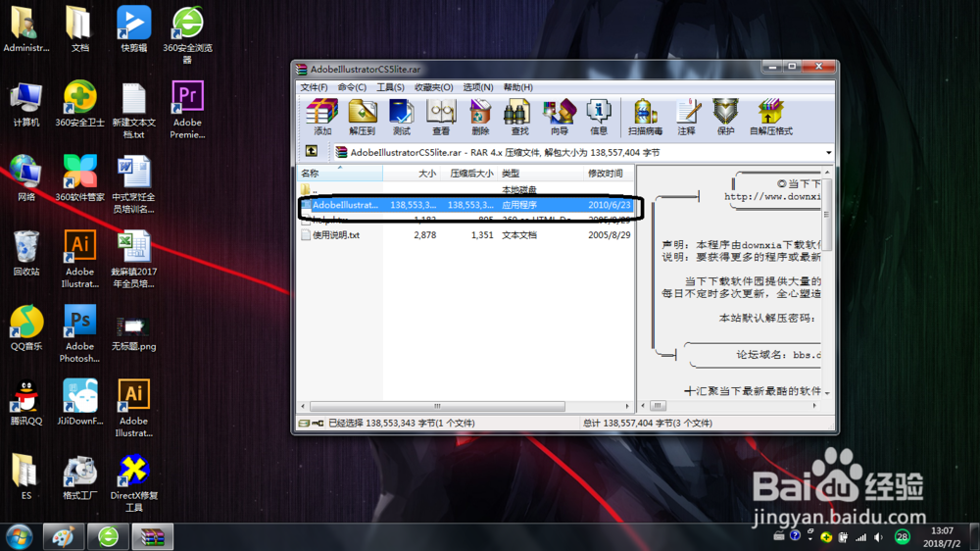Click the drive icon in status bar
Screen dimensions: 980x551
(304, 424)
